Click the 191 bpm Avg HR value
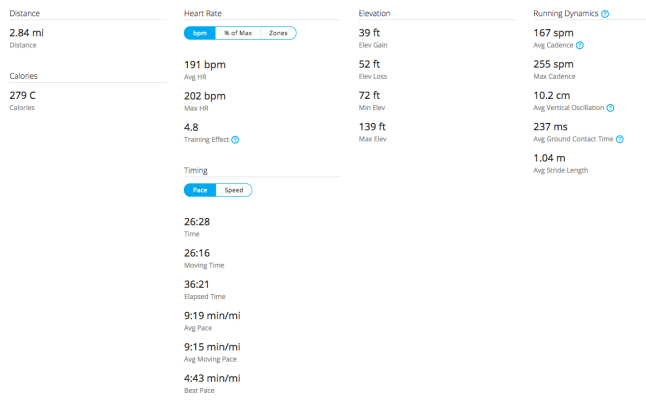Viewport: 646px width, 403px height. pos(205,64)
